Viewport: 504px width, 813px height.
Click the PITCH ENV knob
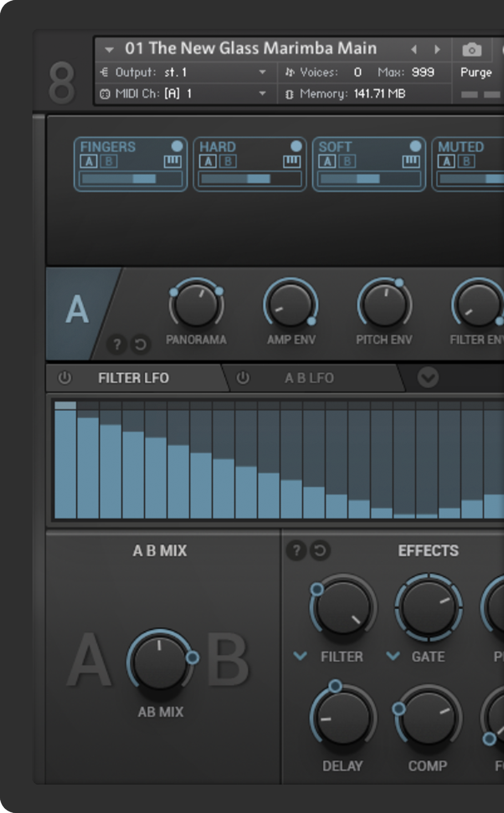tap(385, 306)
